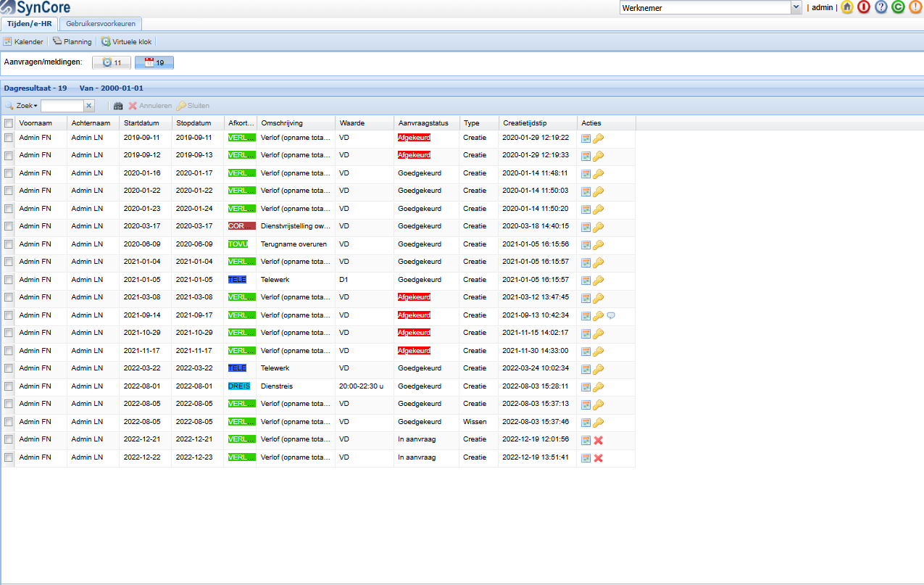The height and width of the screenshot is (585, 924).
Task: Click key icon on the 2021-01-05 Telewerk row
Action: [x=599, y=281]
